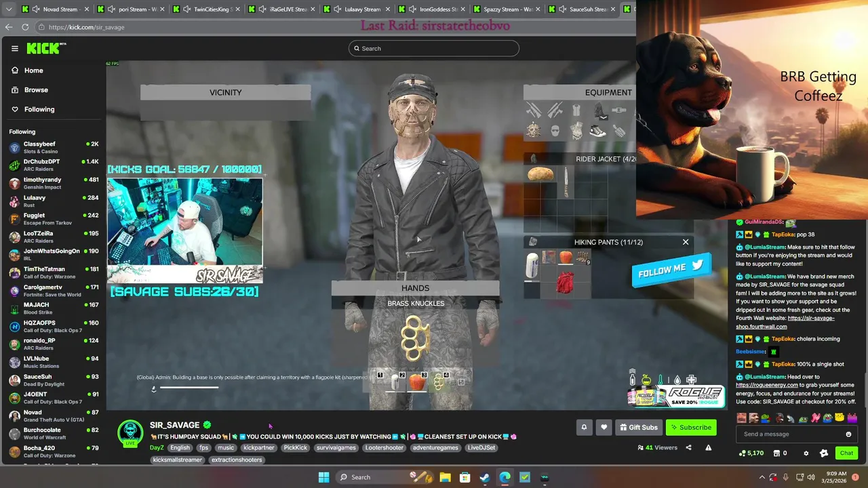Viewport: 868px width, 488px height.
Task: Click the microphone icon in system tray
Action: click(785, 477)
